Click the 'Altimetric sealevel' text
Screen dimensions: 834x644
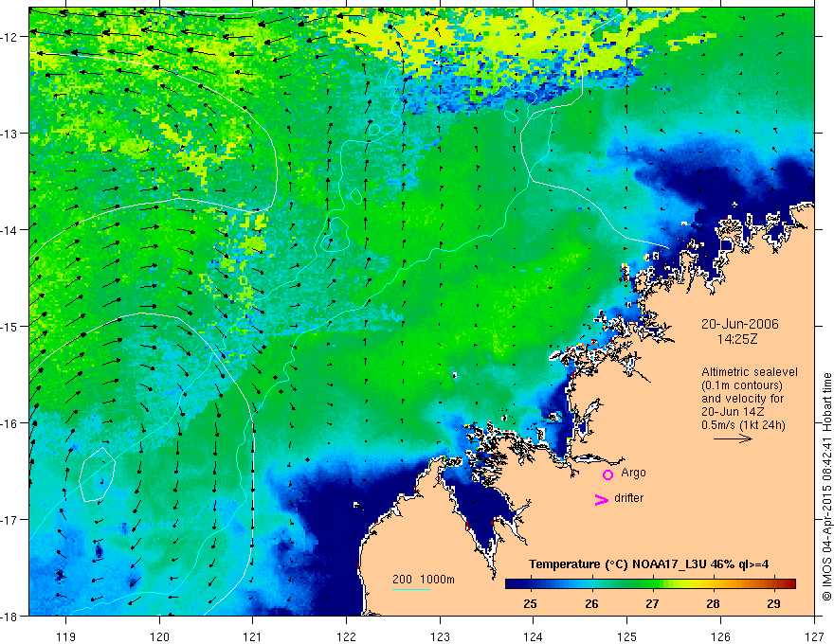[x=750, y=372]
